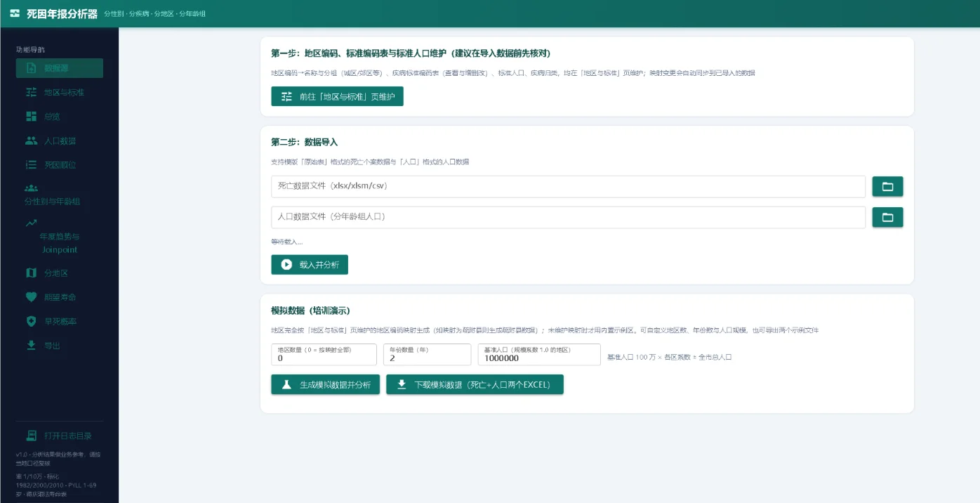Open 年度趋势与Joinpoint via its trend-line icon
The height and width of the screenshot is (503, 980).
click(x=31, y=223)
